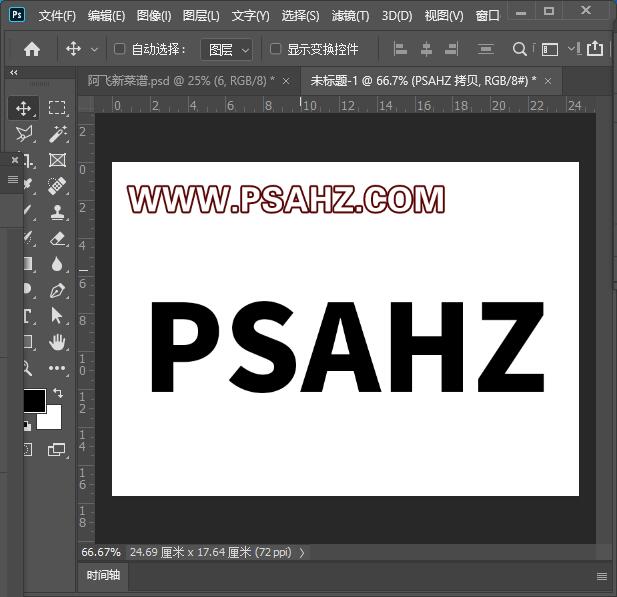Open the collapsed side panel menu lines
The image size is (617, 597).
point(13,179)
